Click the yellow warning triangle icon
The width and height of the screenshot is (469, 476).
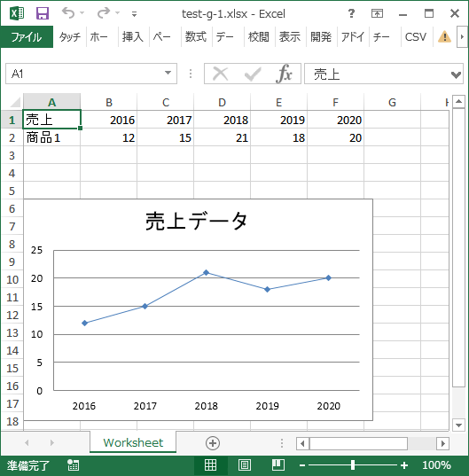click(x=444, y=37)
